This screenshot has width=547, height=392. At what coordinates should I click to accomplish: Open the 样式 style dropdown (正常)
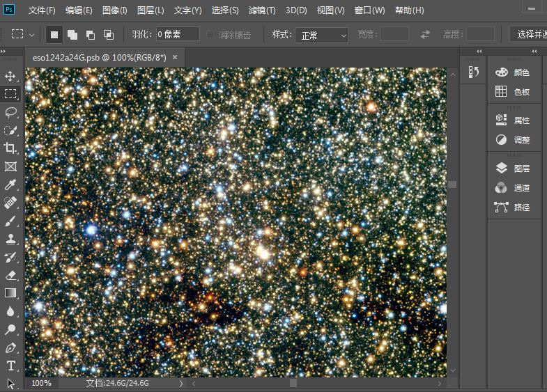tap(322, 36)
